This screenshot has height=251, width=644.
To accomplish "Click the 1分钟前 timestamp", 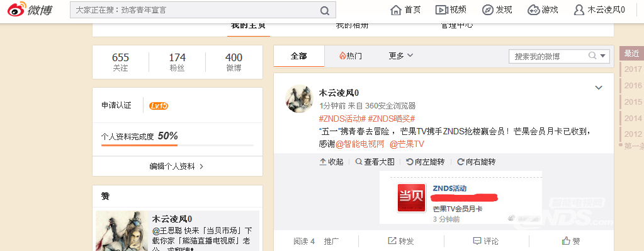I will [x=332, y=106].
